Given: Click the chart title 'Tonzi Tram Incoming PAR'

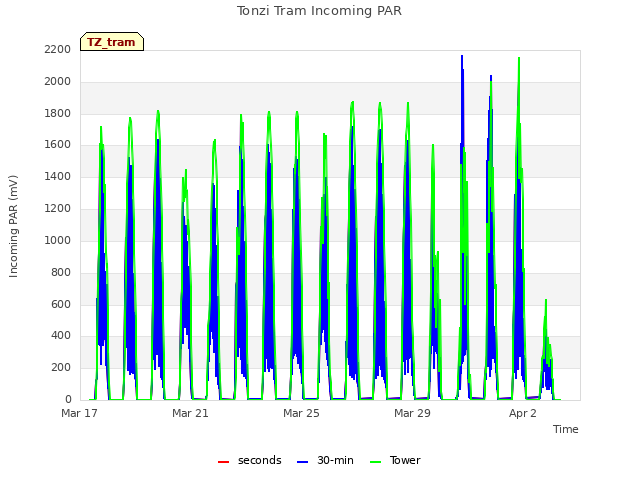Looking at the screenshot, I should point(319,11).
